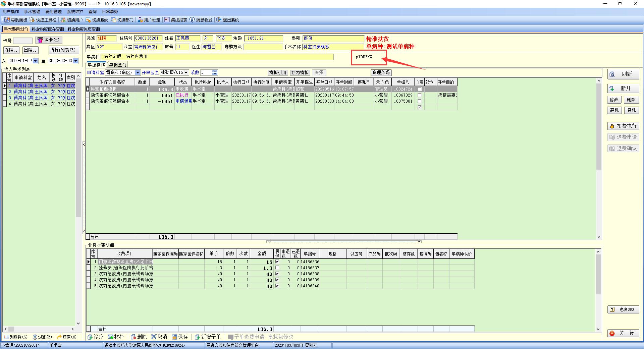The width and height of the screenshot is (644, 349).
Task: Click the 新增子单 add sub-order icon
Action: tap(197, 337)
